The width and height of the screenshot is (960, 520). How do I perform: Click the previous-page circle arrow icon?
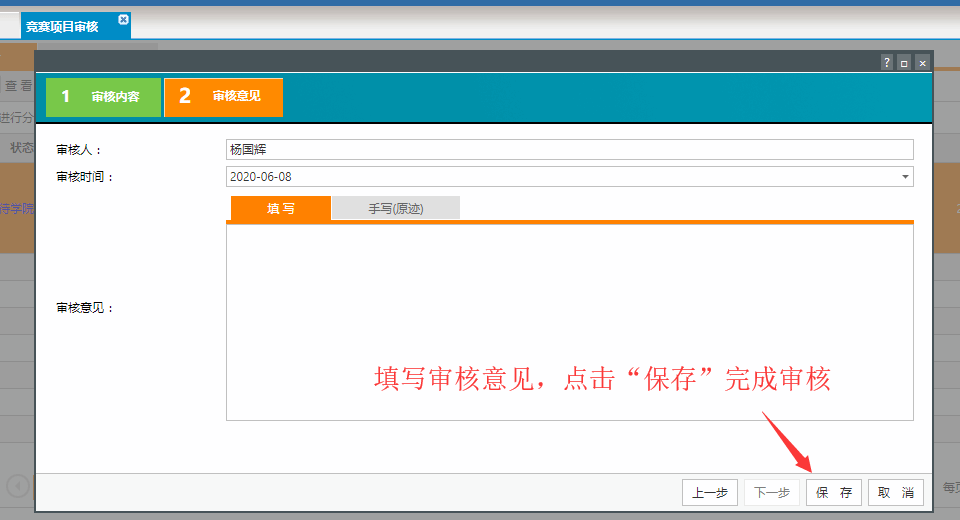[17, 486]
